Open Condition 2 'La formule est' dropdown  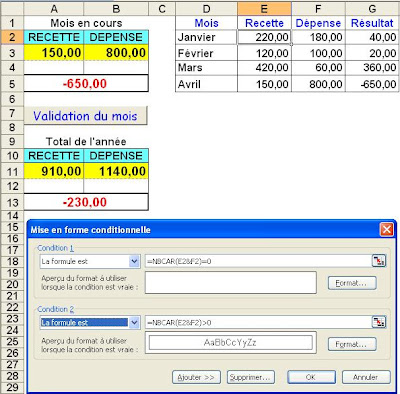point(134,323)
